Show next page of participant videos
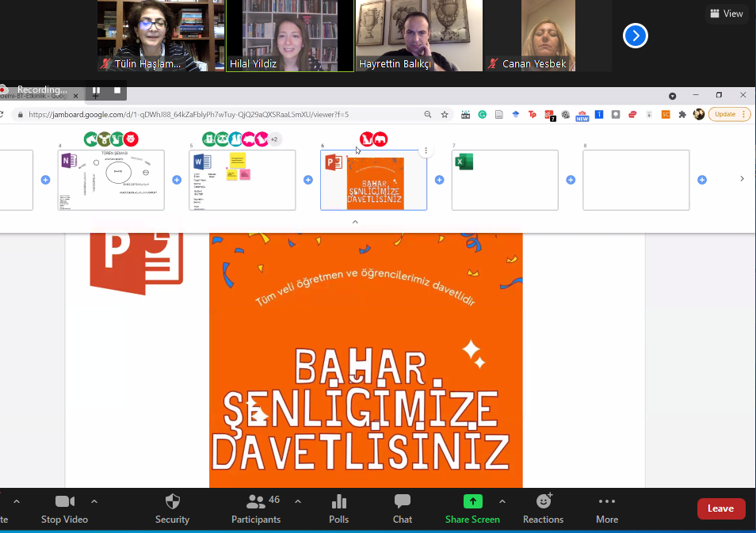Screen dimensions: 756x533 tap(636, 36)
